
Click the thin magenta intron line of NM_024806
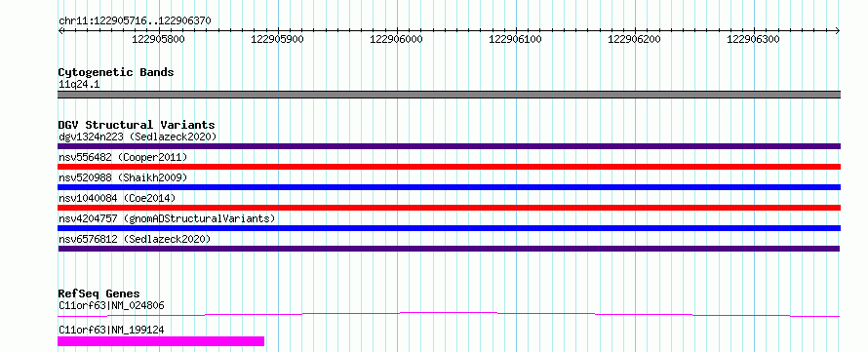(449, 314)
